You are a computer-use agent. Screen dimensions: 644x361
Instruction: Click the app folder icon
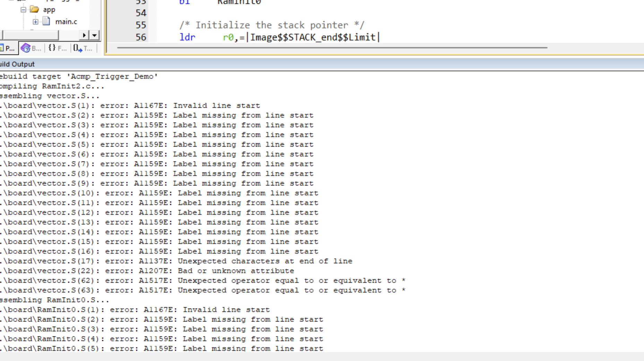point(34,9)
